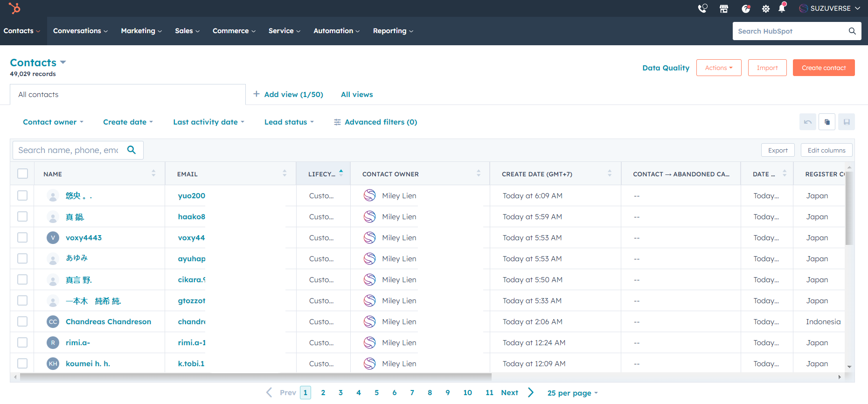Open the Reporting menu
Viewport: 868px width, 404px height.
click(x=393, y=31)
